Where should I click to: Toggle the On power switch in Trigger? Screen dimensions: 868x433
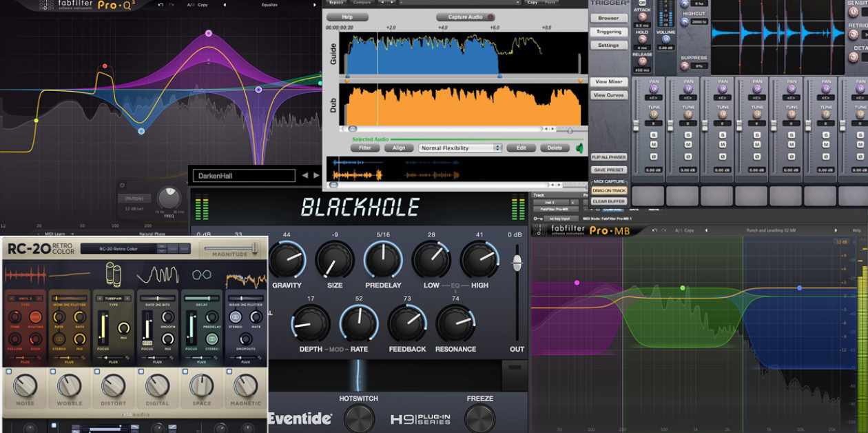click(641, 3)
